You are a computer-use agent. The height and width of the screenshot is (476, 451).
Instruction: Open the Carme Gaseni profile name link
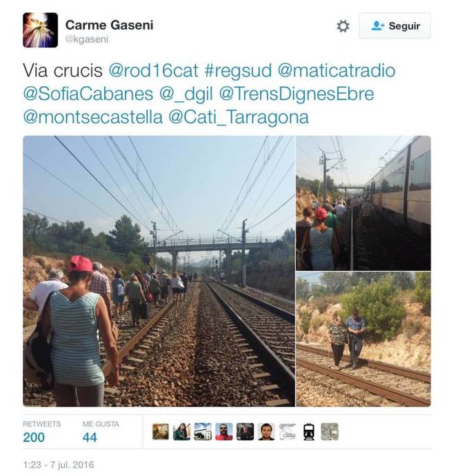(109, 25)
